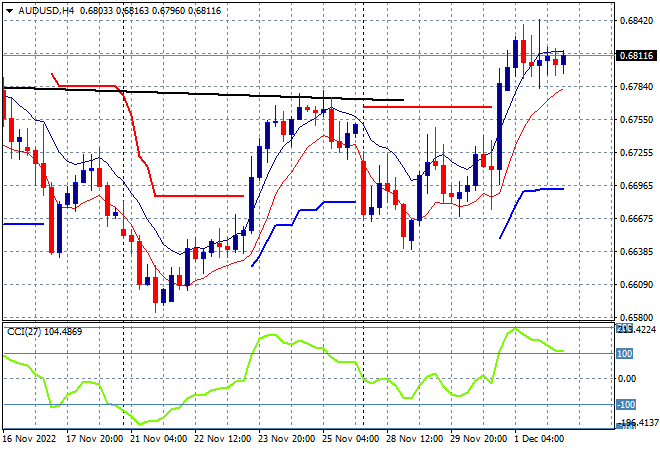Select the CCI 100 level label

tap(625, 354)
